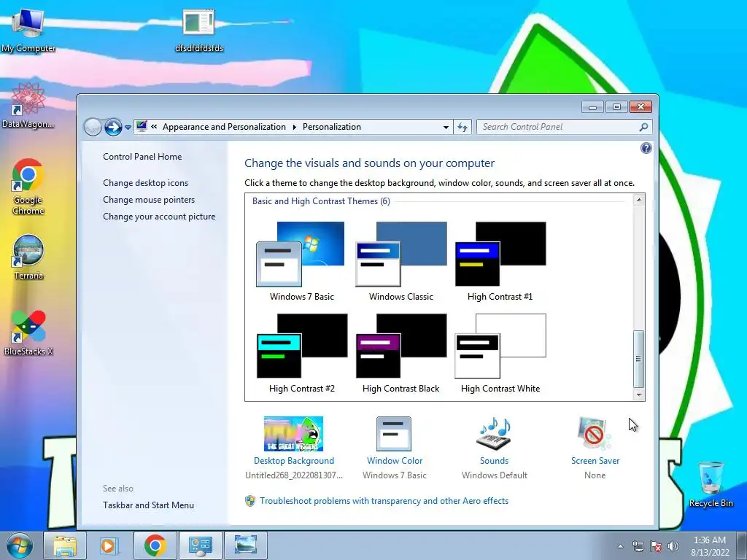This screenshot has width=747, height=560.
Task: Expand the address bar history dropdown
Action: tap(446, 127)
